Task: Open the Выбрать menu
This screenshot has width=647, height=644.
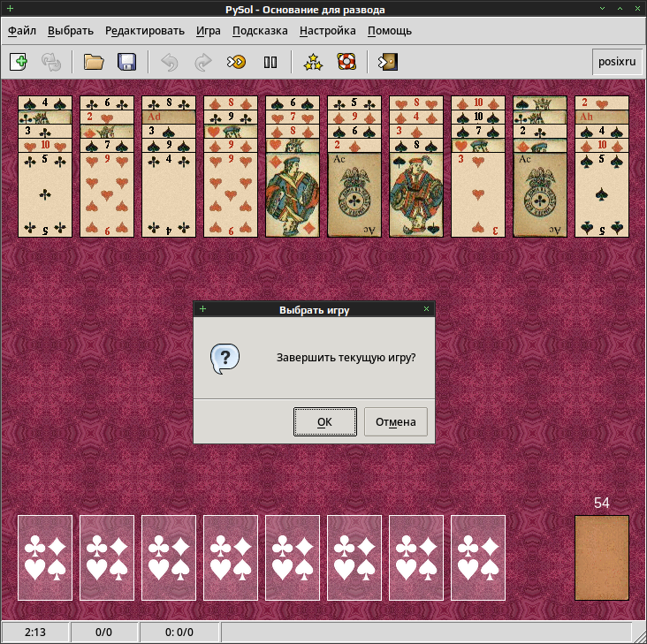Action: 71,31
